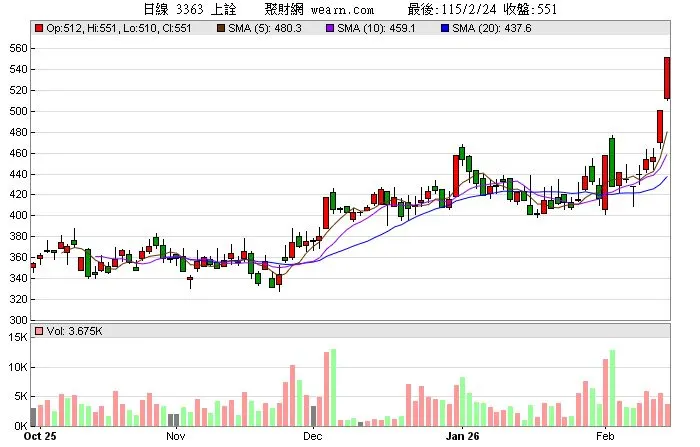Image resolution: width=700 pixels, height=447 pixels.
Task: Click the brown SMA (5) legend swatch
Action: 221,28
